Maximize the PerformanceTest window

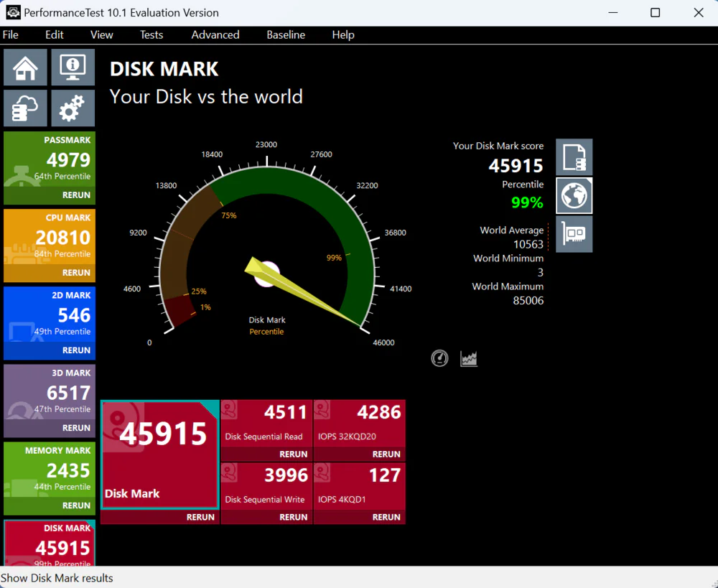point(656,12)
